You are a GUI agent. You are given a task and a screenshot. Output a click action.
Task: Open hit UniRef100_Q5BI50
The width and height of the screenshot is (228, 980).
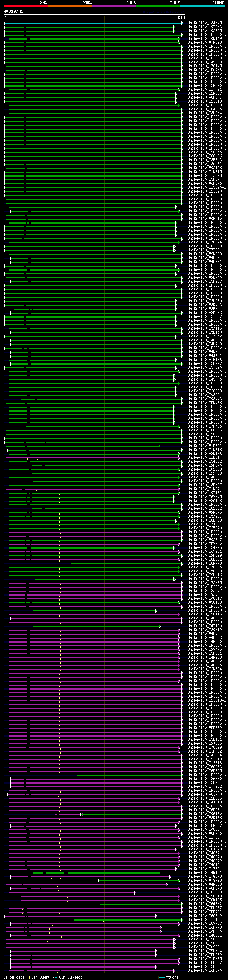click(204, 332)
